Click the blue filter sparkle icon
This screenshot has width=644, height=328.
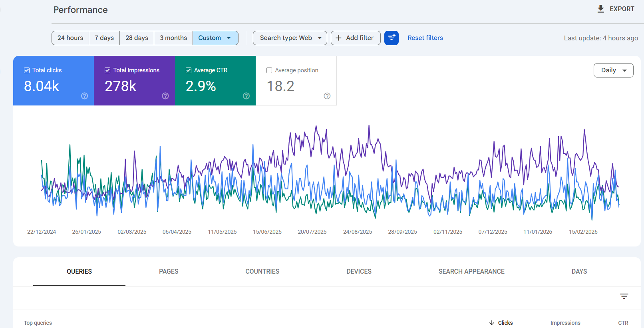coord(391,38)
